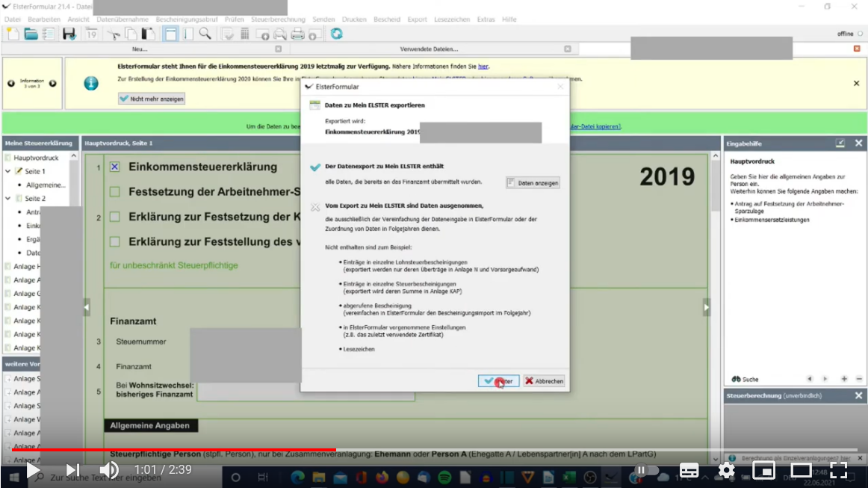
Task: Click the calculator toolbar icon
Action: tap(244, 34)
